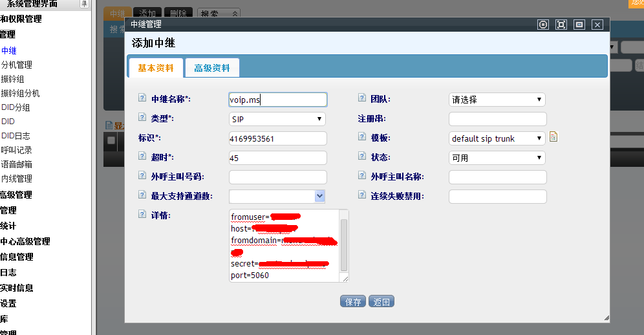
Task: Click the help icon next to 团队
Action: pyautogui.click(x=362, y=98)
